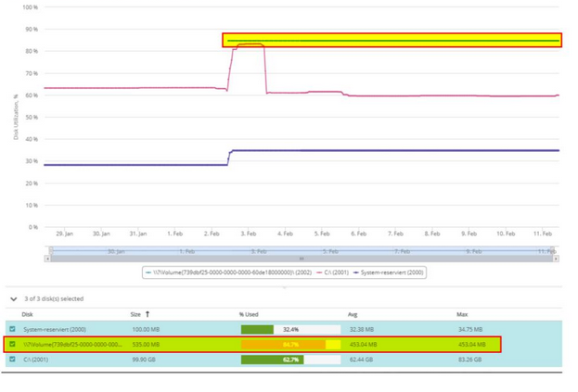Select the 99.90 GB size cell
This screenshot has height=392, width=578.
tap(144, 360)
